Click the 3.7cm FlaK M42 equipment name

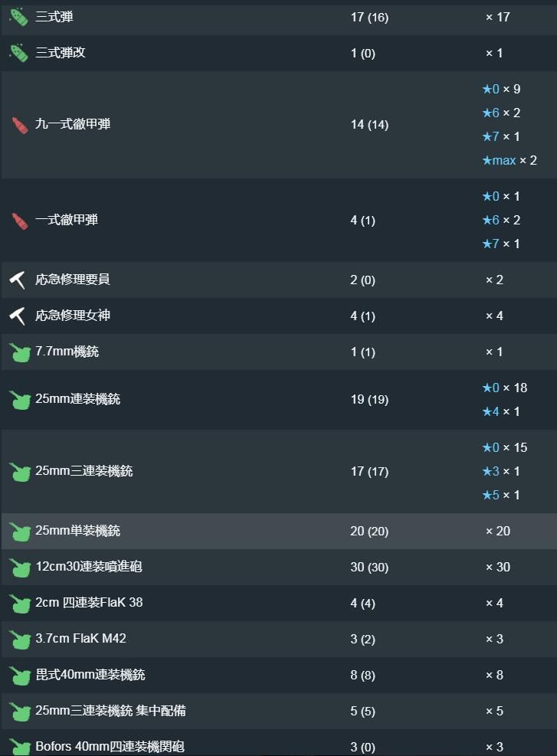pyautogui.click(x=80, y=638)
